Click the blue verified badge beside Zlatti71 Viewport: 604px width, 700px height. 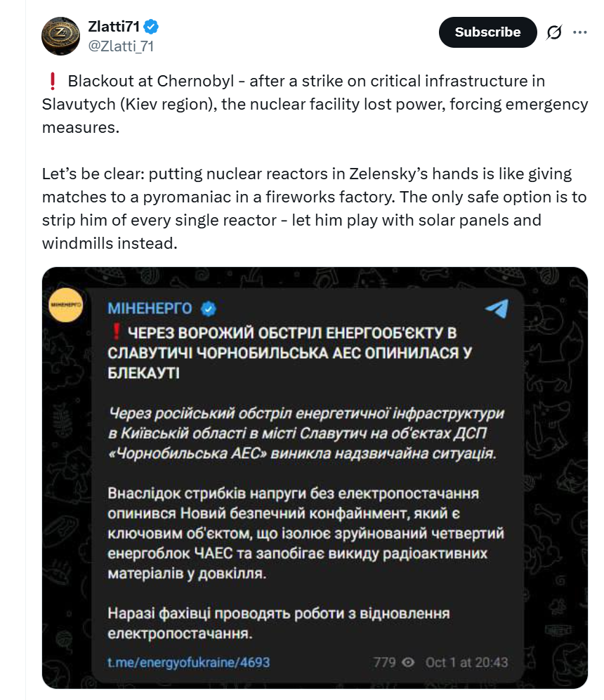pyautogui.click(x=152, y=27)
